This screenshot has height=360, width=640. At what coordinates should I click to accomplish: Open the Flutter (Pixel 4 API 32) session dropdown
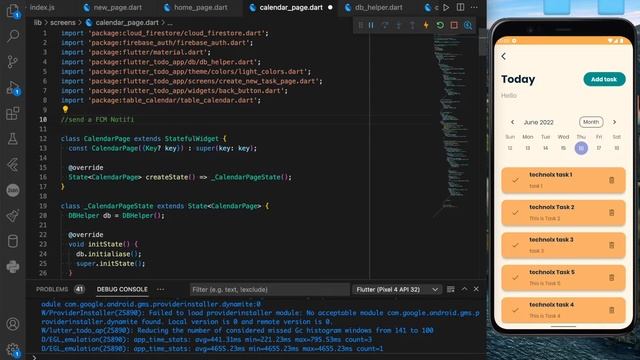(397, 289)
